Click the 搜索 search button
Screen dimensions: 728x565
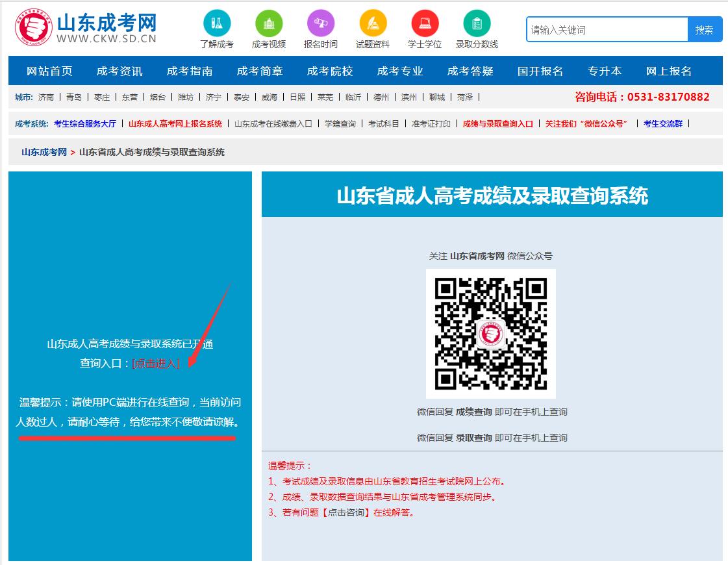pos(705,30)
